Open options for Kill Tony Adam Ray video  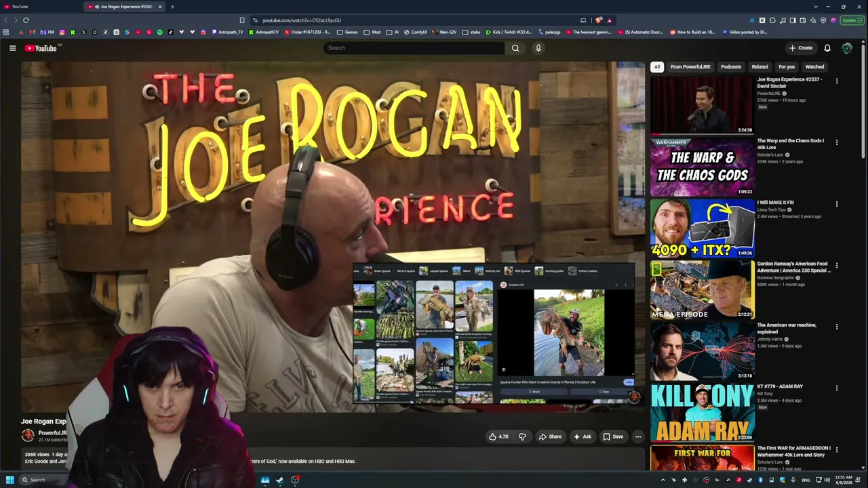(837, 388)
